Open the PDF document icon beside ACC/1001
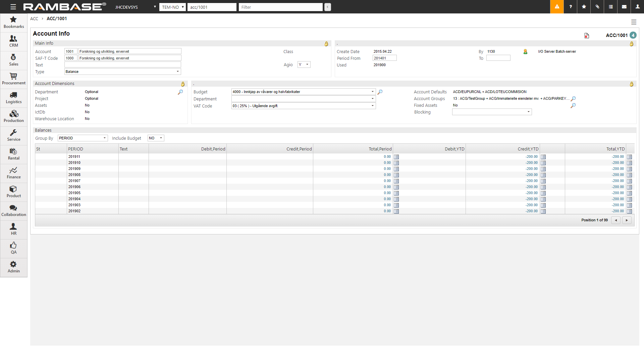 coord(587,36)
